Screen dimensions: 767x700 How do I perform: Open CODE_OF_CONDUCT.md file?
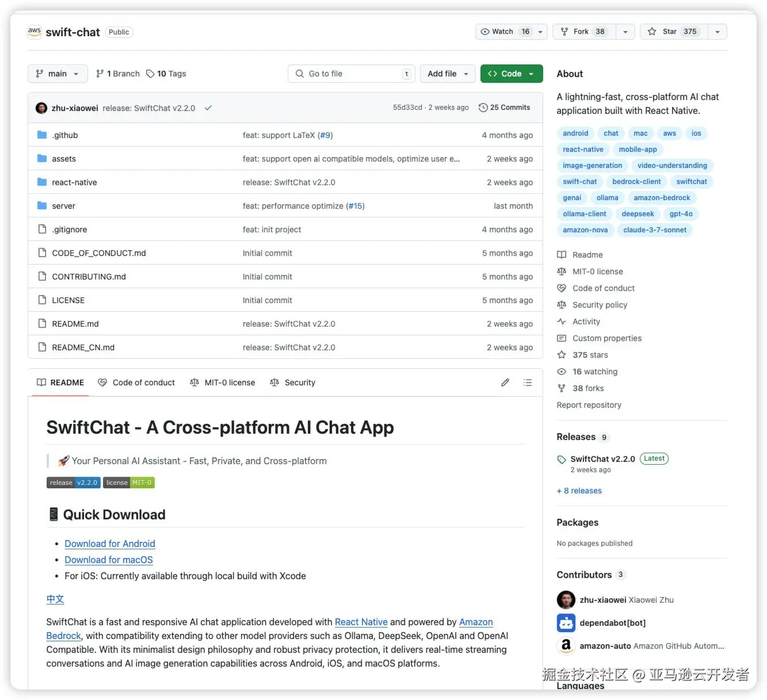tap(99, 253)
